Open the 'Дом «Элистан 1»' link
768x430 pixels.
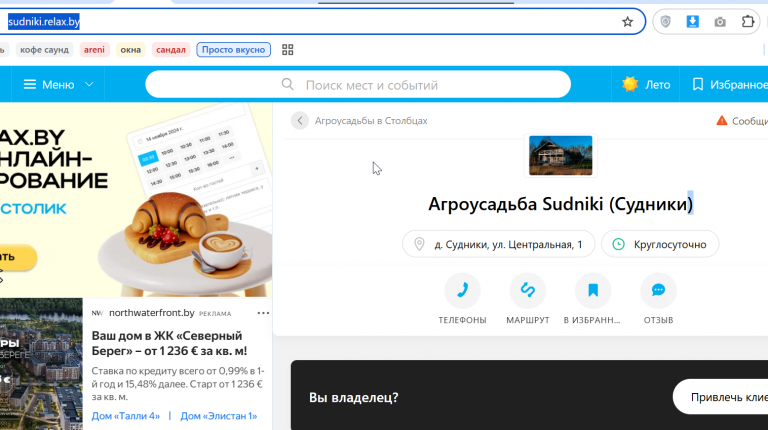[218, 416]
